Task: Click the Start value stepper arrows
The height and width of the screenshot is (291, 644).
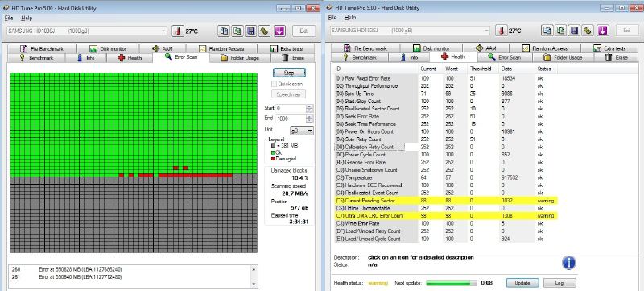Action: (x=310, y=108)
